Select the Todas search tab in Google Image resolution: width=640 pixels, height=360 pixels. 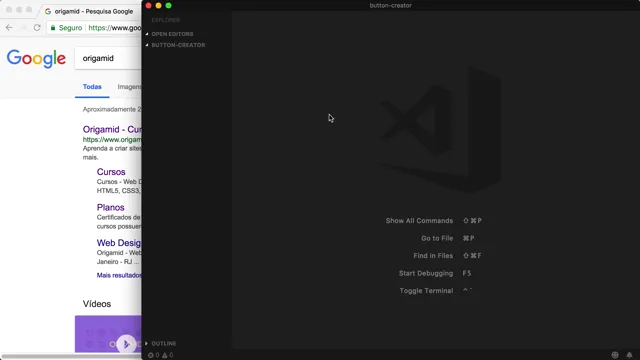coord(92,87)
